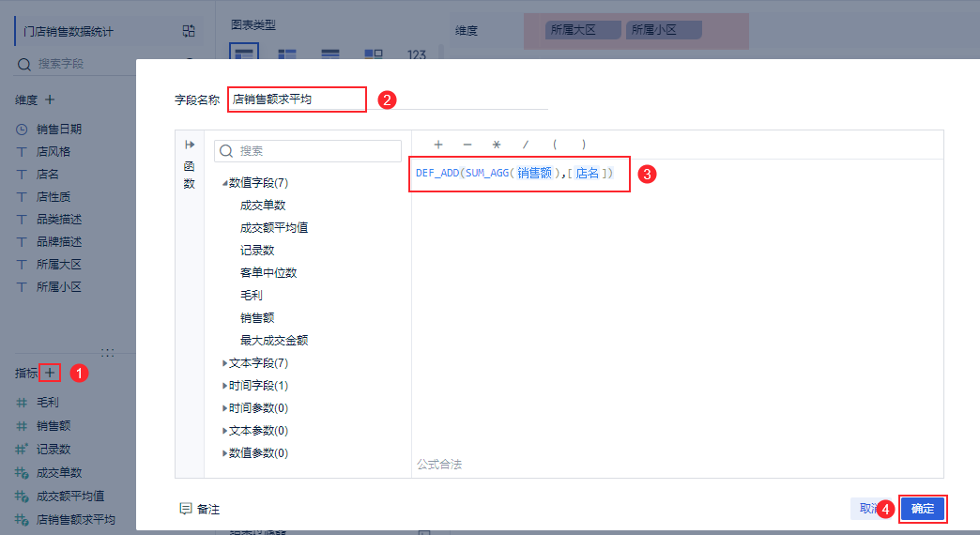The height and width of the screenshot is (535, 980).
Task: Insert the multiply operator
Action: tap(497, 145)
